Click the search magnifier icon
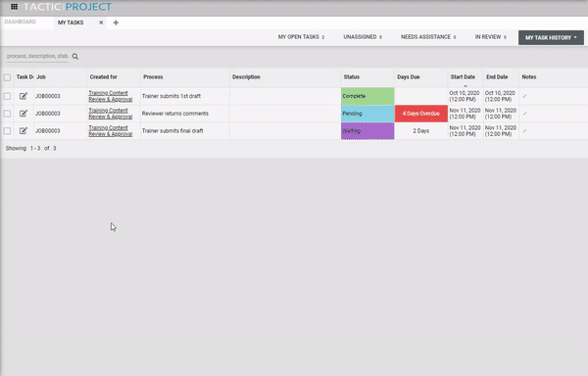The image size is (588, 376). point(75,57)
